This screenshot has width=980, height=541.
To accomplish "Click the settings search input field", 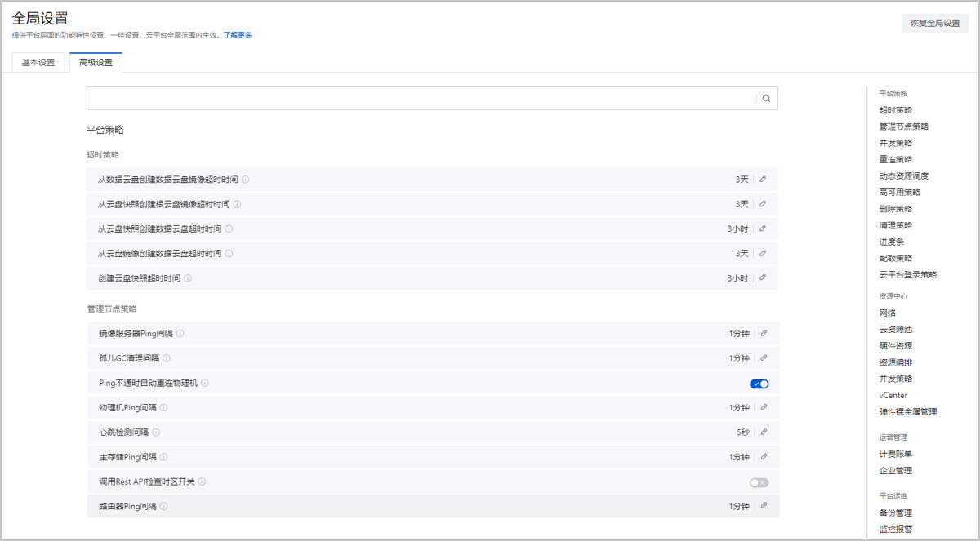I will click(421, 99).
